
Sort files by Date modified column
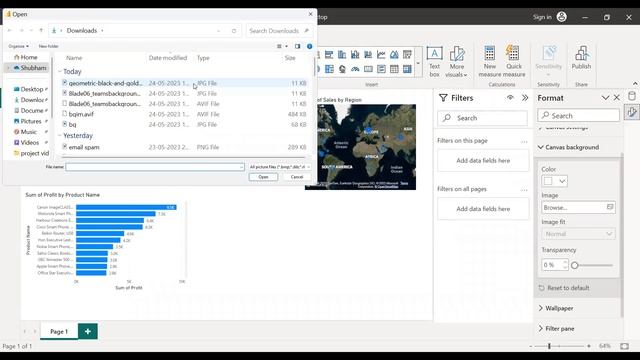click(168, 58)
